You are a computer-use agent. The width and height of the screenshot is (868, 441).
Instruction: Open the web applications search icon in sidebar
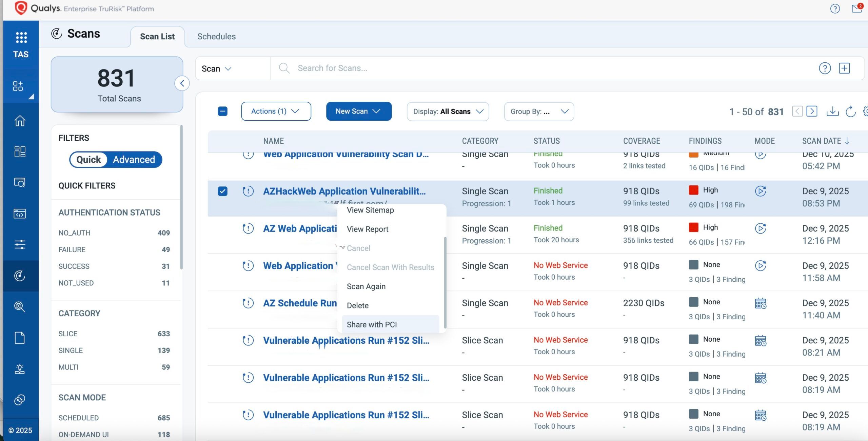coord(20,182)
